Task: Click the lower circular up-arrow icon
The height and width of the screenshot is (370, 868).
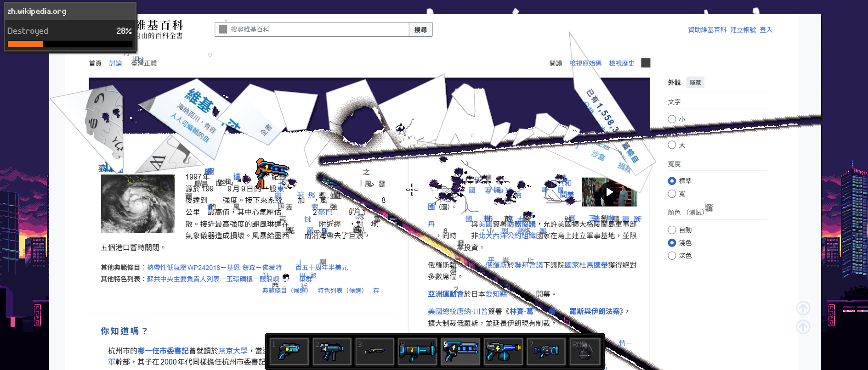Action: pos(803,327)
